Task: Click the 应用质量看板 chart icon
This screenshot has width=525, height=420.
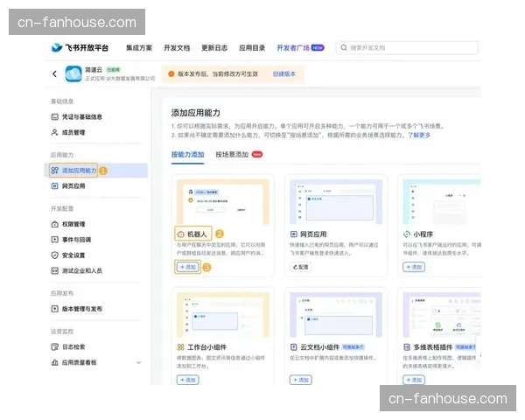Action: tap(54, 362)
